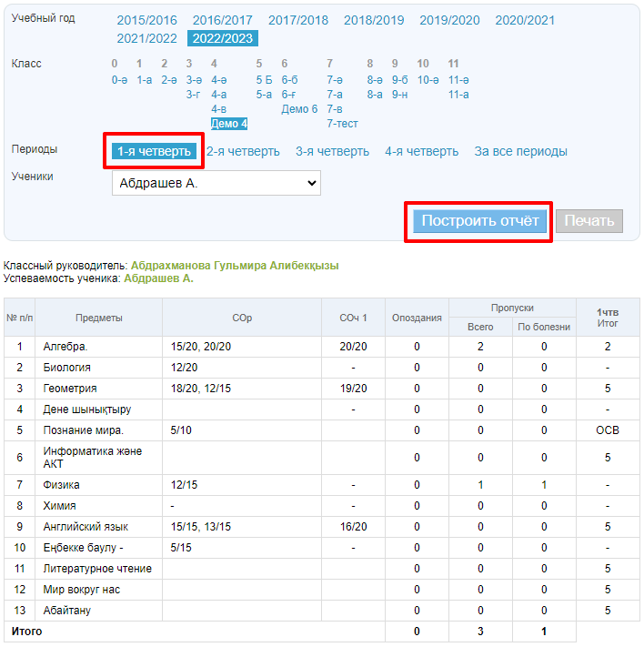Image resolution: width=644 pixels, height=647 pixels.
Task: Choose class 7-тест
Action: point(342,124)
